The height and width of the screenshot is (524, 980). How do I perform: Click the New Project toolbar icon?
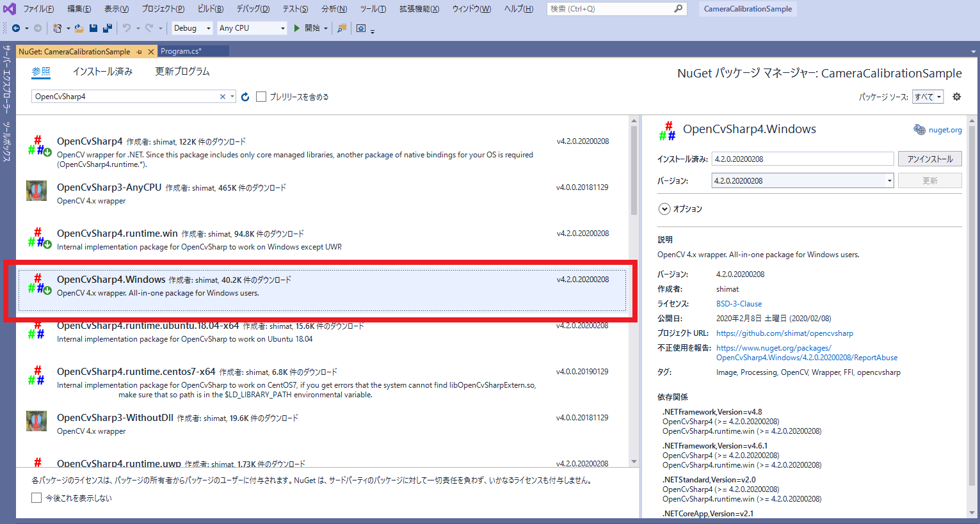click(x=58, y=28)
